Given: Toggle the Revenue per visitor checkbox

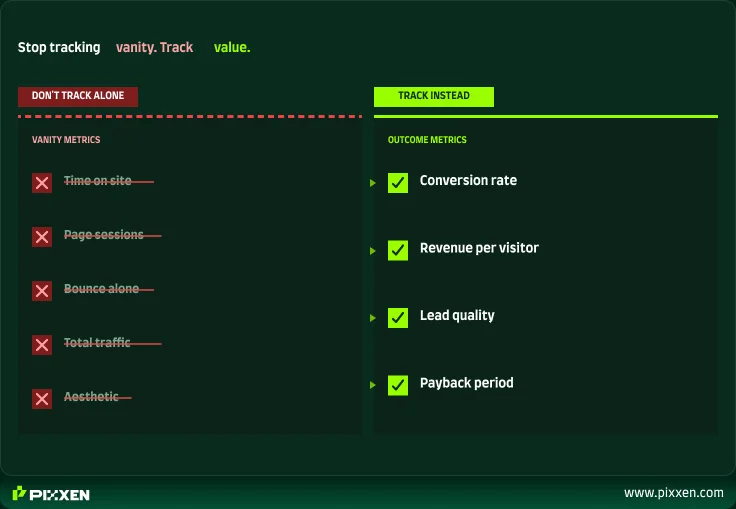Looking at the screenshot, I should coord(398,250).
